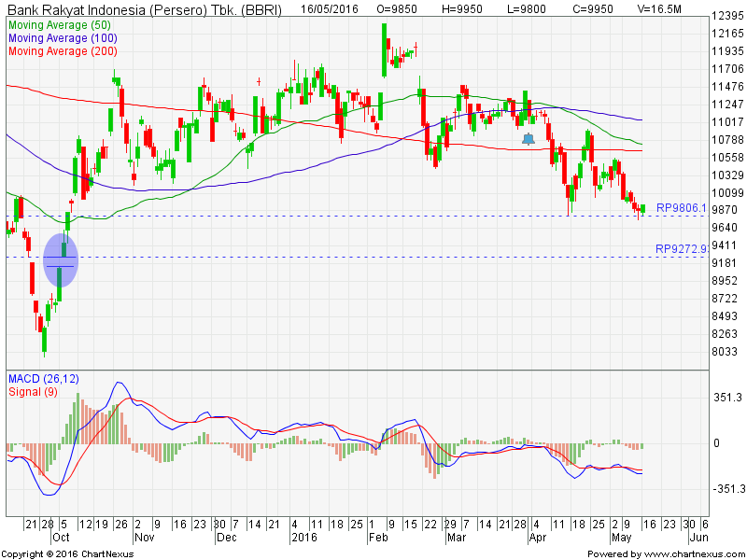
Task: Open the www.chartnexus.com link
Action: 694,553
